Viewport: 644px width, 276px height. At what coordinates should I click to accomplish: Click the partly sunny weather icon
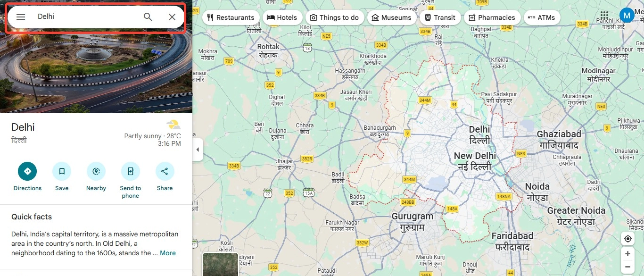[x=173, y=125]
